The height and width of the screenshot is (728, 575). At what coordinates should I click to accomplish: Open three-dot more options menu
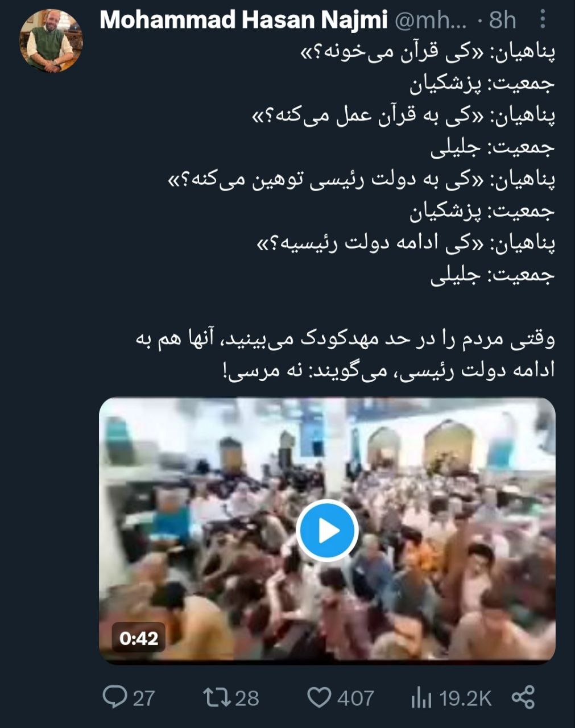543,21
